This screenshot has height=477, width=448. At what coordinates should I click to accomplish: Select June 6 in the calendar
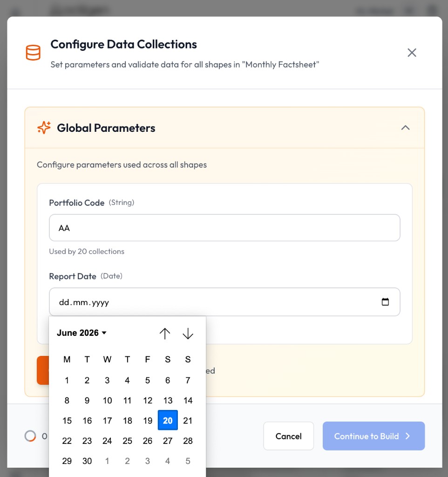[x=168, y=380]
